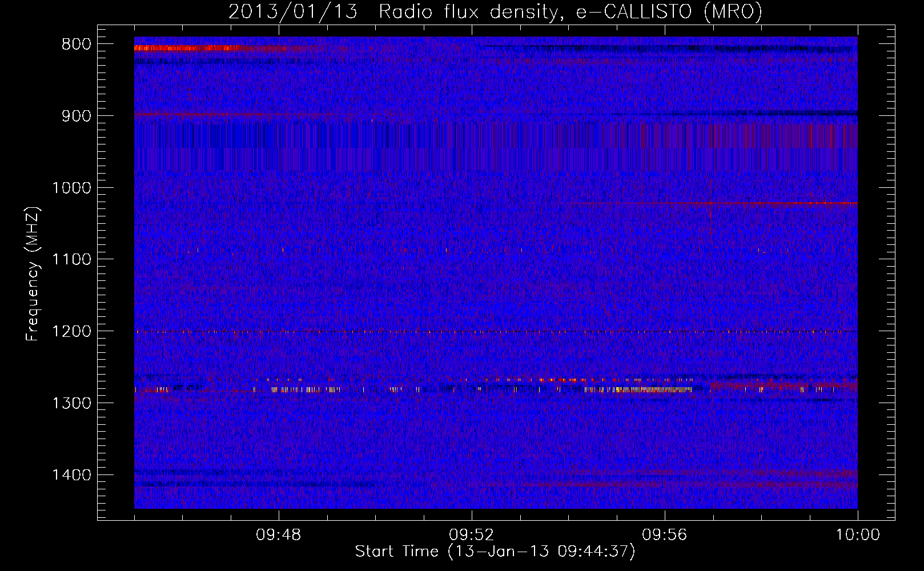Select the 900 frequency axis label
The width and height of the screenshot is (924, 571).
(x=76, y=116)
